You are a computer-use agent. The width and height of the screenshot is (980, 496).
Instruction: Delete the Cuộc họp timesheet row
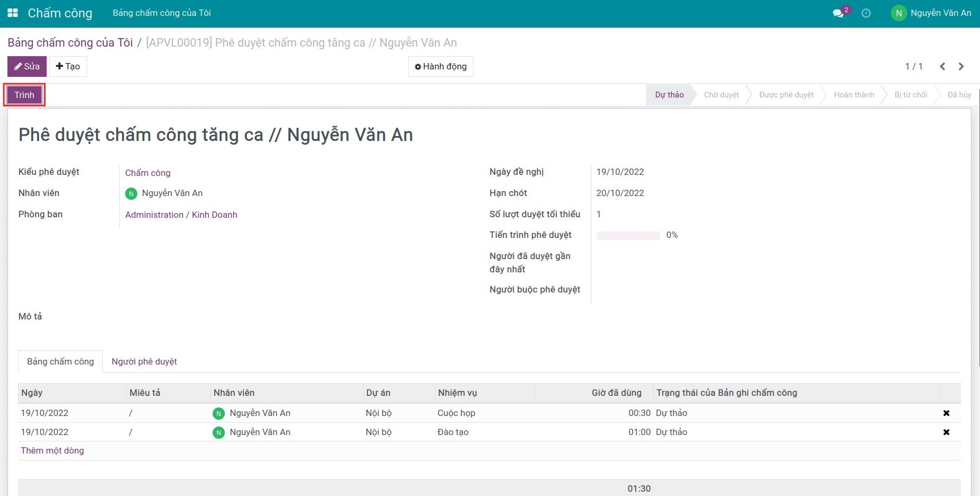946,413
